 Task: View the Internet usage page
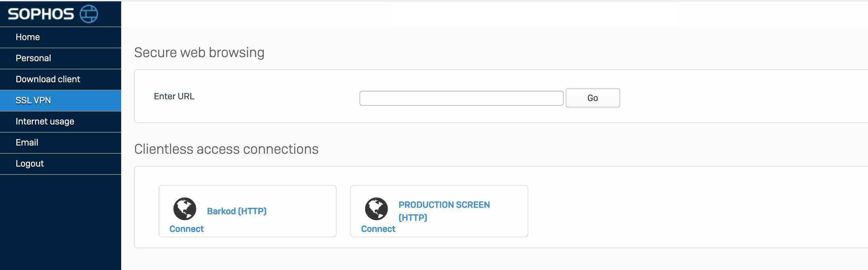(61, 121)
